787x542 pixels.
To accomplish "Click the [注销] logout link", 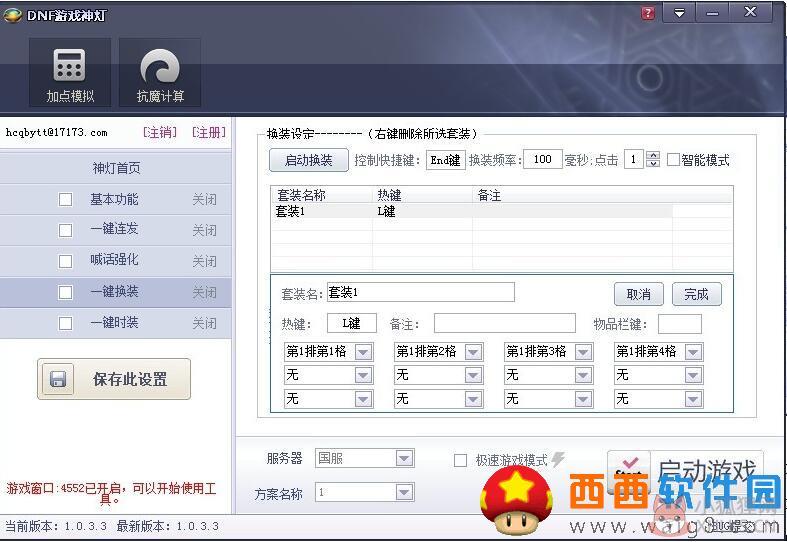I will pyautogui.click(x=160, y=132).
